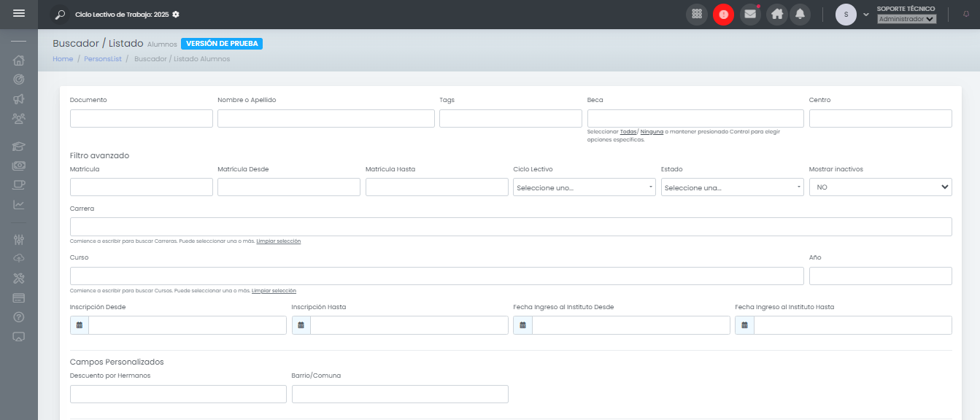The height and width of the screenshot is (420, 980).
Task: Focus the Tags input field
Action: 511,118
